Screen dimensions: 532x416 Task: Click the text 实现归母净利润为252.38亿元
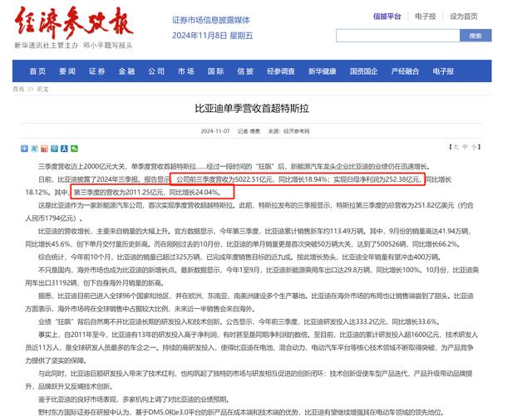point(377,179)
